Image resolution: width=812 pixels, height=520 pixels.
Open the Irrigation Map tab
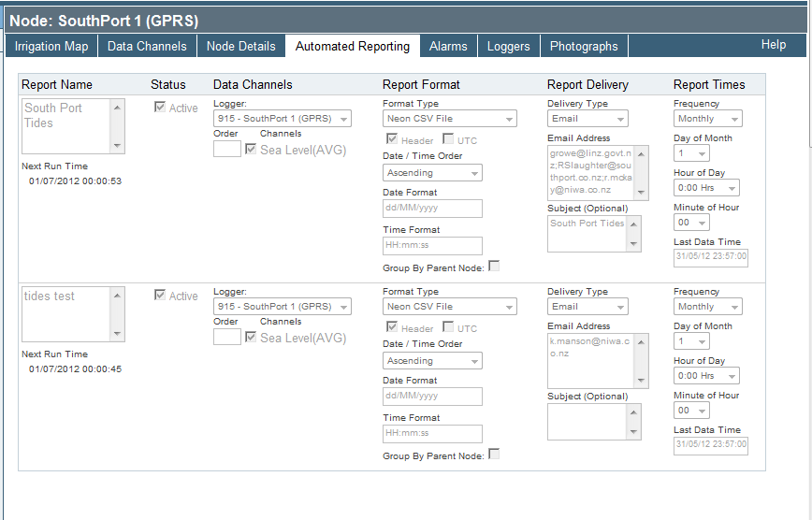51,46
